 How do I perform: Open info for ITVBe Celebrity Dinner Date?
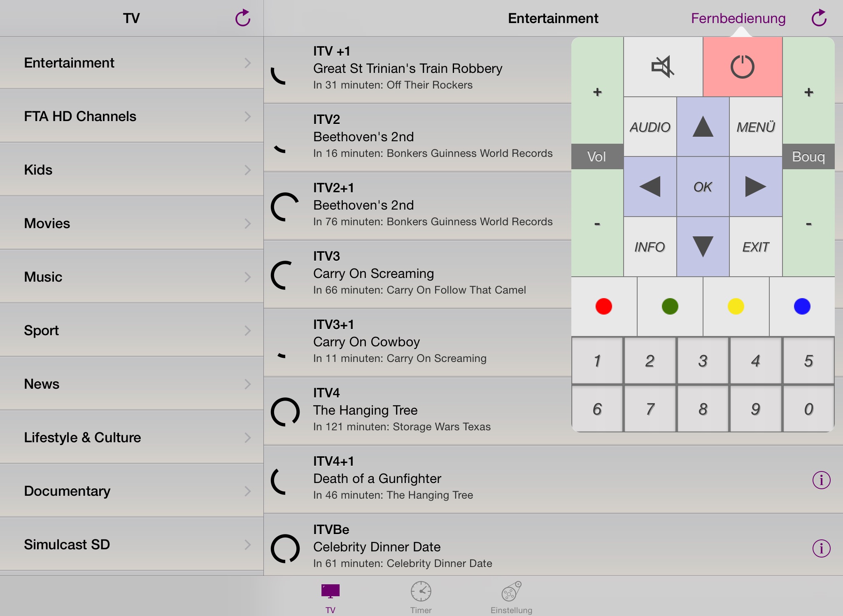tap(821, 548)
